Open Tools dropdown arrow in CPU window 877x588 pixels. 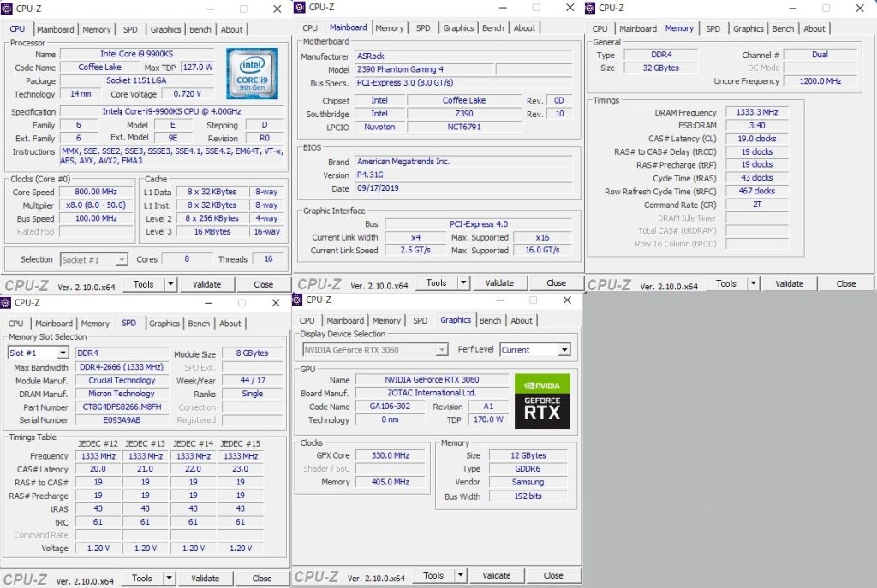click(x=170, y=284)
